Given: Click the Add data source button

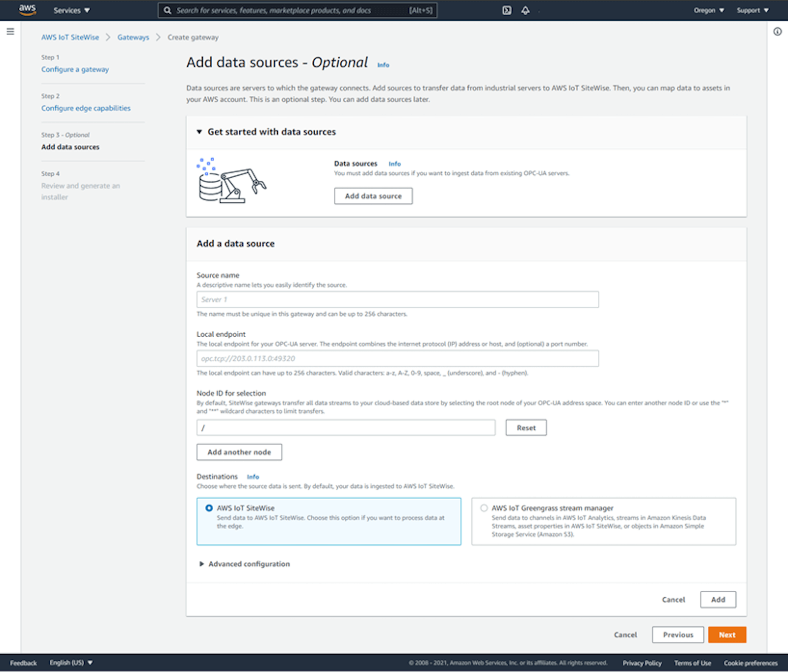Looking at the screenshot, I should pos(373,196).
